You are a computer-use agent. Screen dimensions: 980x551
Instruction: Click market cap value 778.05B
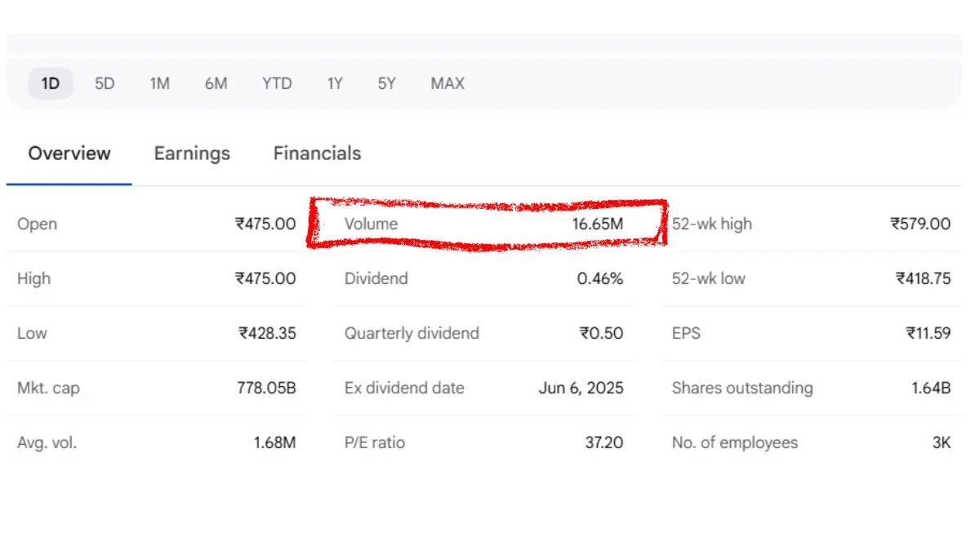tap(266, 388)
